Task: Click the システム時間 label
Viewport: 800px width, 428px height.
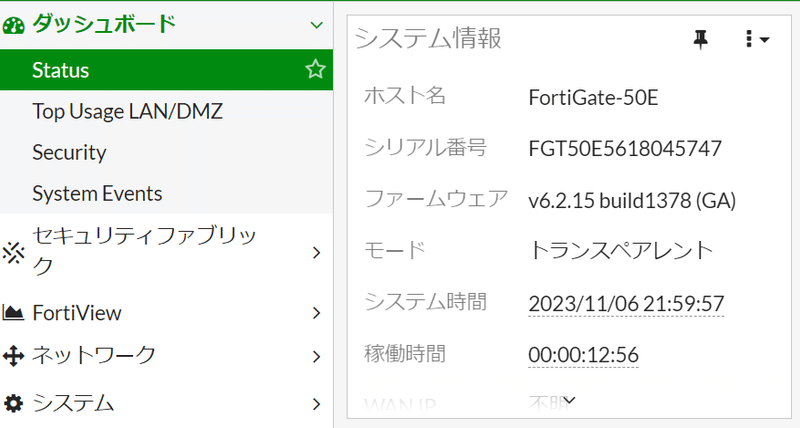Action: point(426,301)
